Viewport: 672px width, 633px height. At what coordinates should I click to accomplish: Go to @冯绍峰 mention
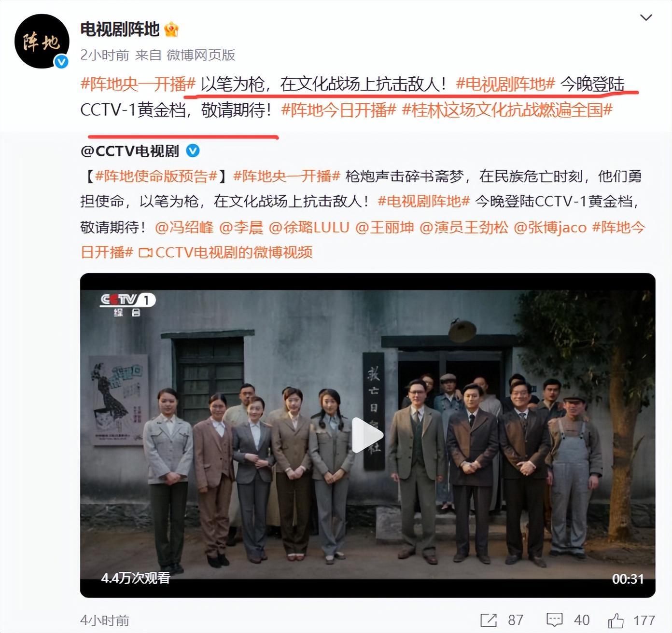[x=184, y=227]
